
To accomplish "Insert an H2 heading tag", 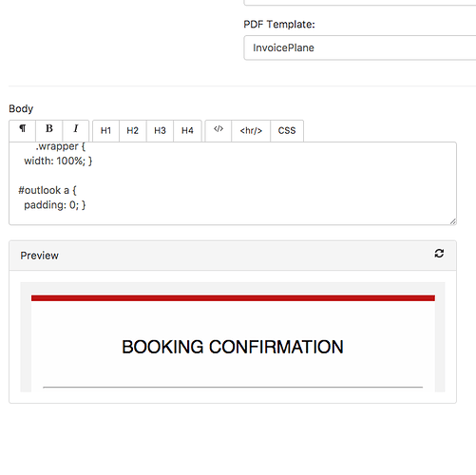I will (x=133, y=130).
